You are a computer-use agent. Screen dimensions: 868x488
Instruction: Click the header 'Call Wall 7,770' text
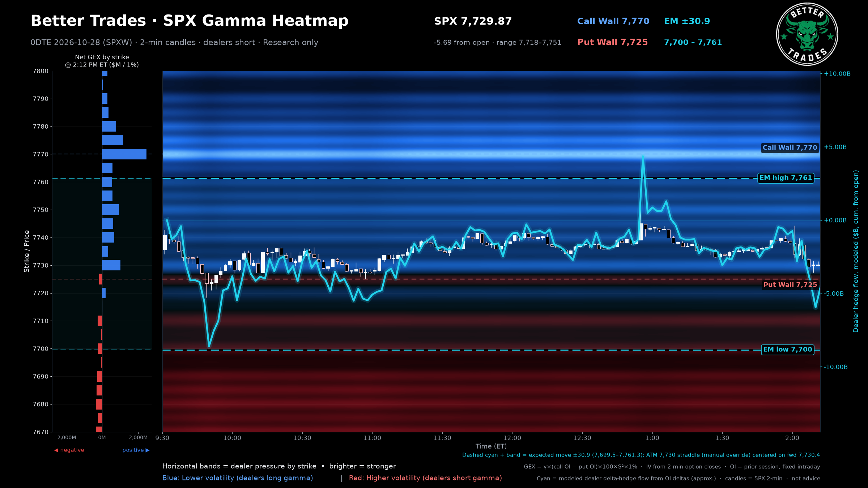613,21
